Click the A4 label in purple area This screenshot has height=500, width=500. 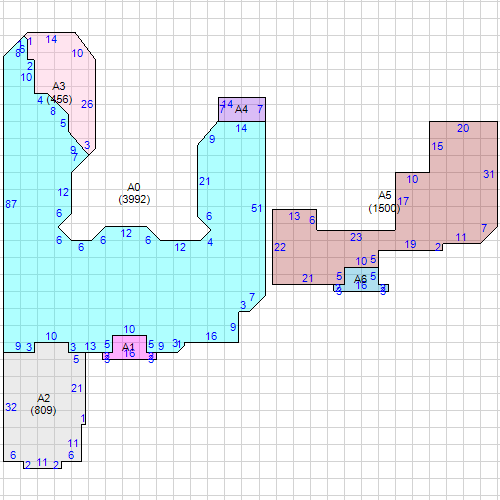coord(241,109)
